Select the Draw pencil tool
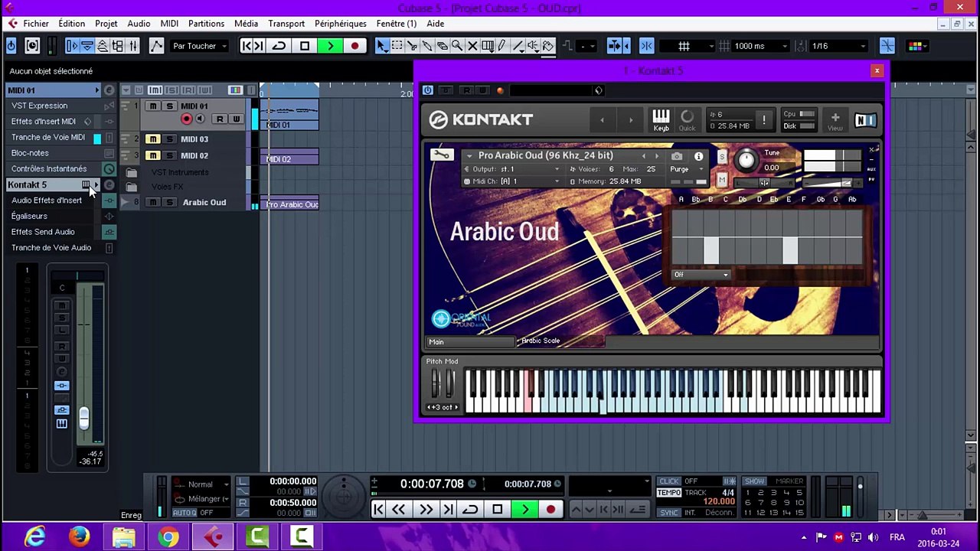980x551 pixels. (x=502, y=46)
